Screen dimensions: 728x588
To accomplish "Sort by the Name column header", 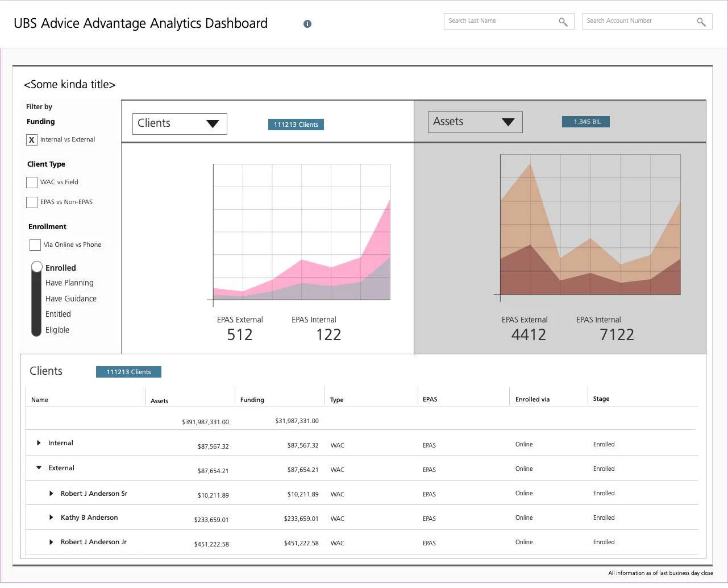I will [x=40, y=400].
